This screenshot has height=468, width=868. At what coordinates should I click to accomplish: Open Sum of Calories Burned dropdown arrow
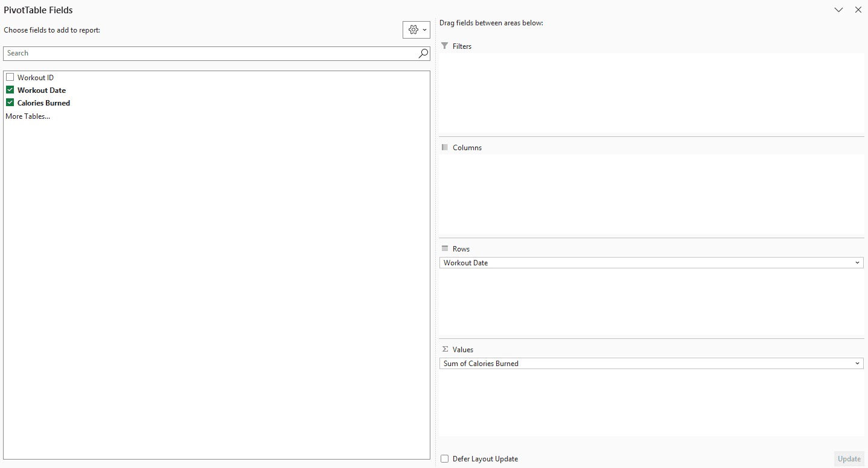coord(858,364)
